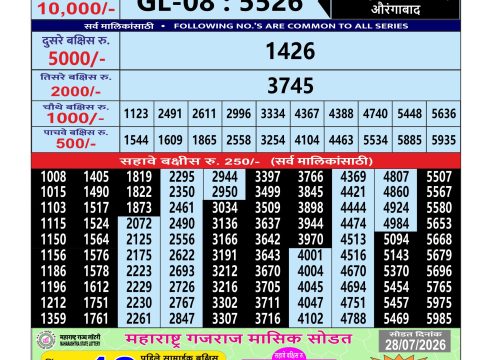
Task: Click fourth prize number 3334
Action: (x=273, y=114)
